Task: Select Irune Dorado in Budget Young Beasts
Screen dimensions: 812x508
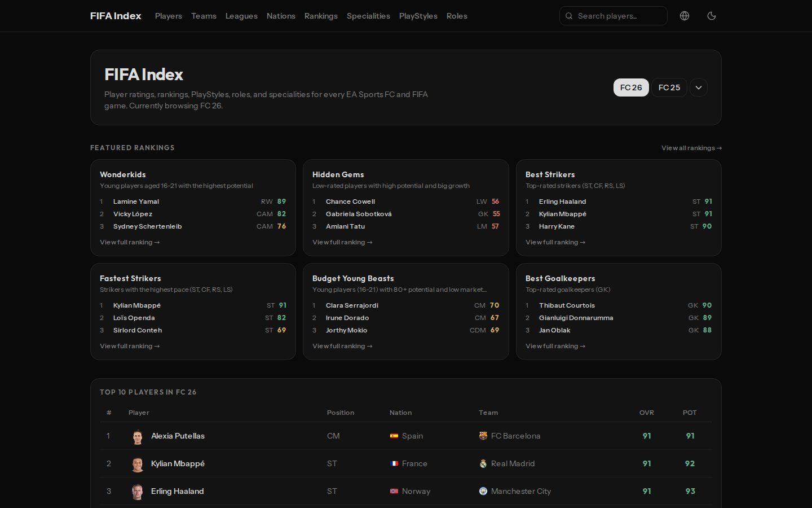Action: coord(347,318)
